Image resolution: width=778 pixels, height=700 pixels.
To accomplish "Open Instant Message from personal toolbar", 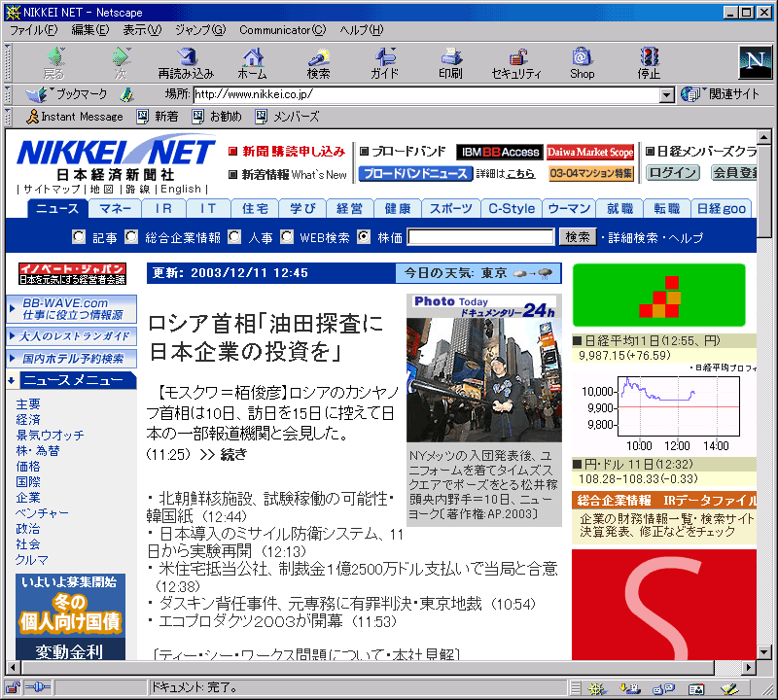I will coord(75,117).
